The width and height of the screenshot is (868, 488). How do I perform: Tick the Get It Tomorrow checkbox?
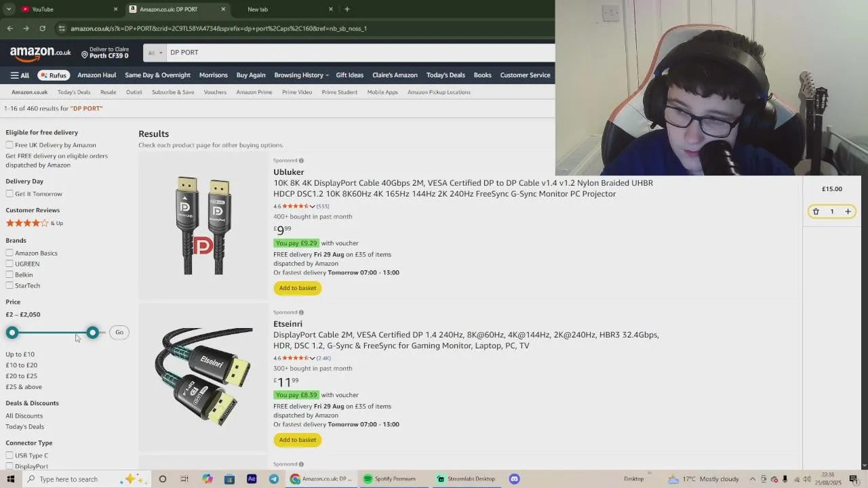coord(9,194)
